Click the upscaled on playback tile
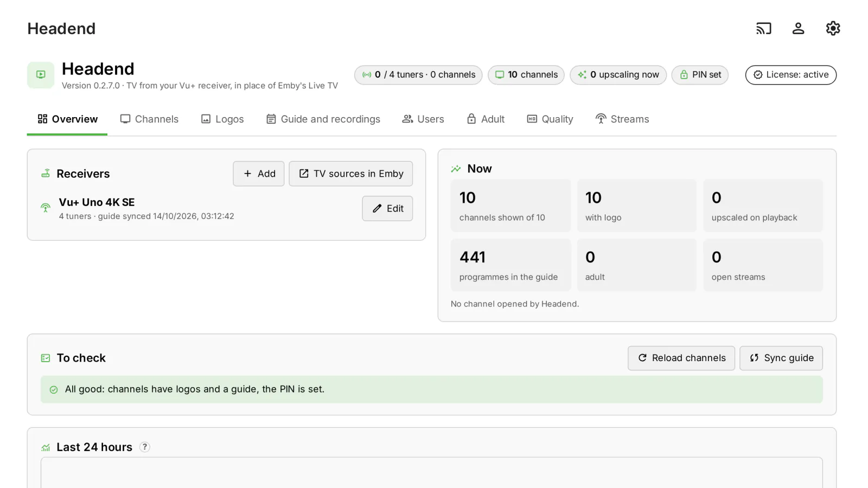868x488 pixels. coord(763,206)
